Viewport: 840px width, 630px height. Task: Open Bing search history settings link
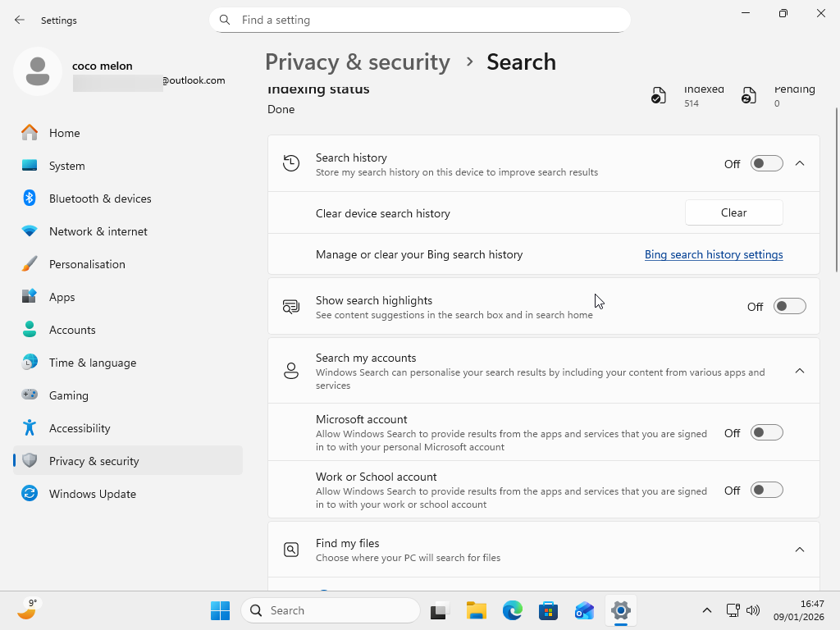coord(713,254)
